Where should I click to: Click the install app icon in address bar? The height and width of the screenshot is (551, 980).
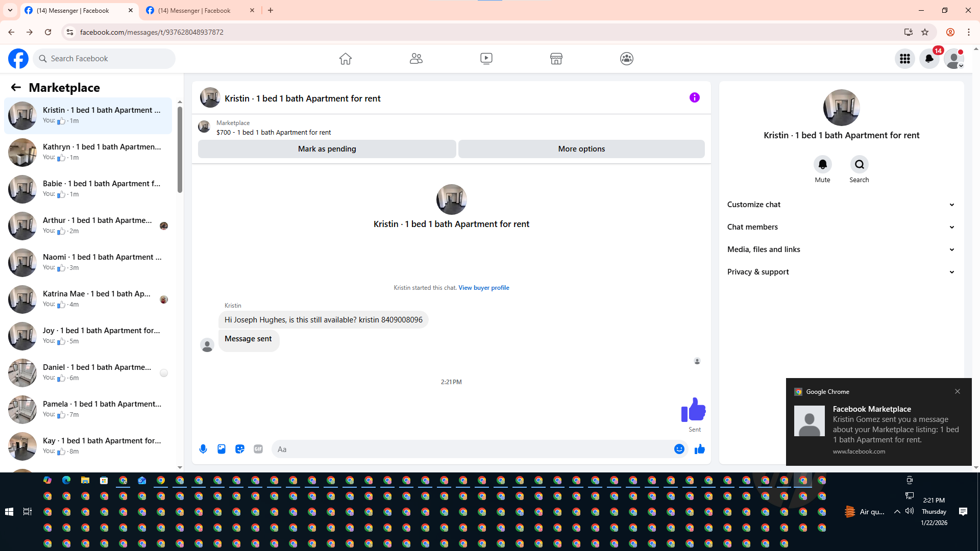(x=909, y=32)
